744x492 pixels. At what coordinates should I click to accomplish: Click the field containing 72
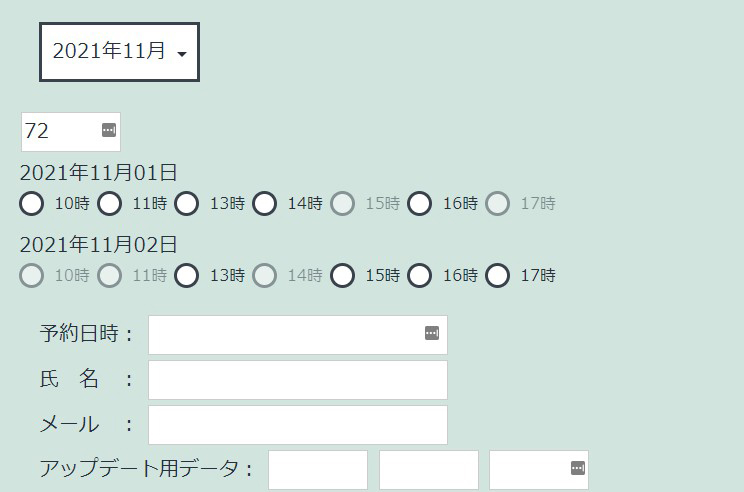click(71, 132)
